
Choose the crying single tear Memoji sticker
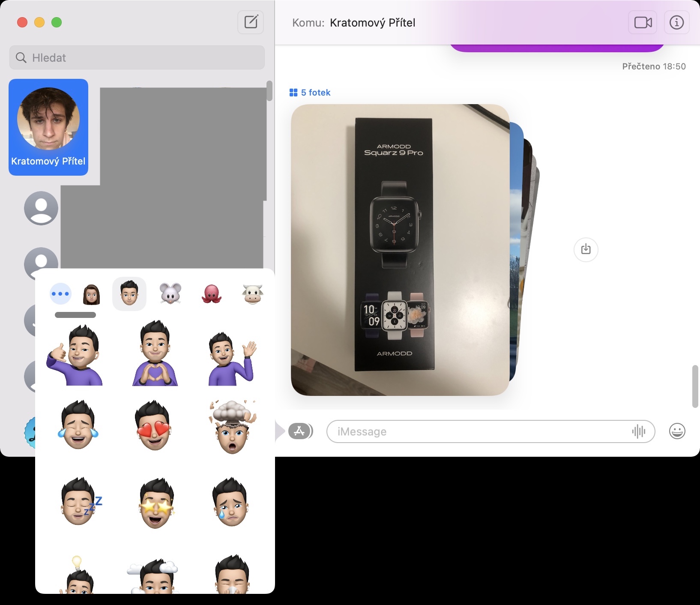tap(230, 502)
